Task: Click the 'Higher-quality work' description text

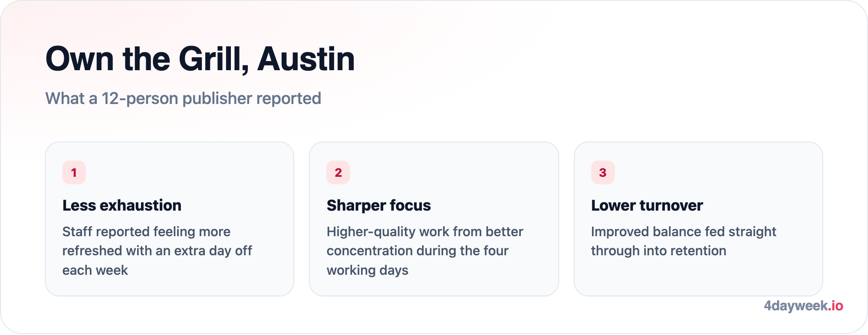Action: coord(425,250)
